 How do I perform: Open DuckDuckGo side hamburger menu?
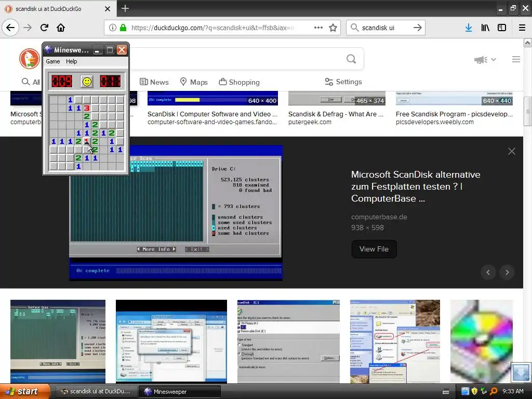[x=516, y=59]
